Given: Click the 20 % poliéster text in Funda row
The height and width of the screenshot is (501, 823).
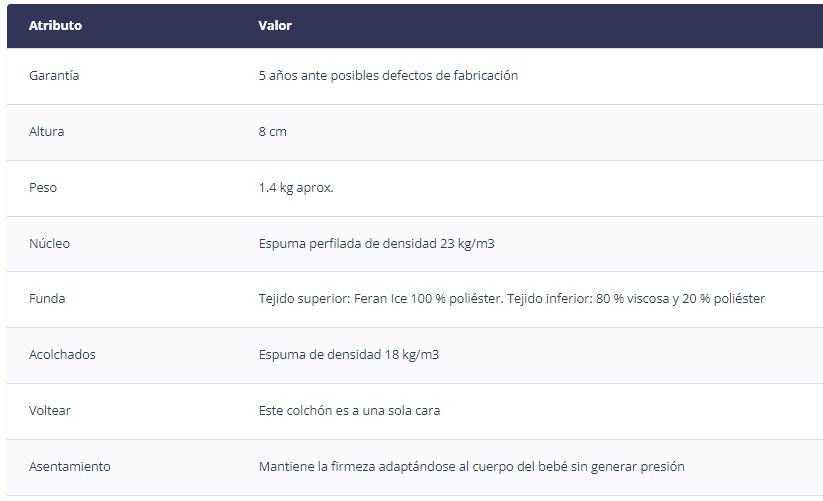Looking at the screenshot, I should coord(723,299).
